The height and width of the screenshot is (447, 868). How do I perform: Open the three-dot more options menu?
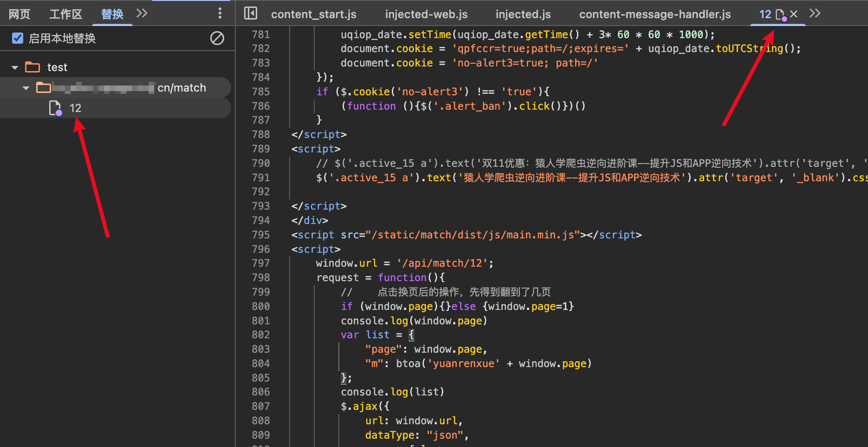(x=220, y=13)
